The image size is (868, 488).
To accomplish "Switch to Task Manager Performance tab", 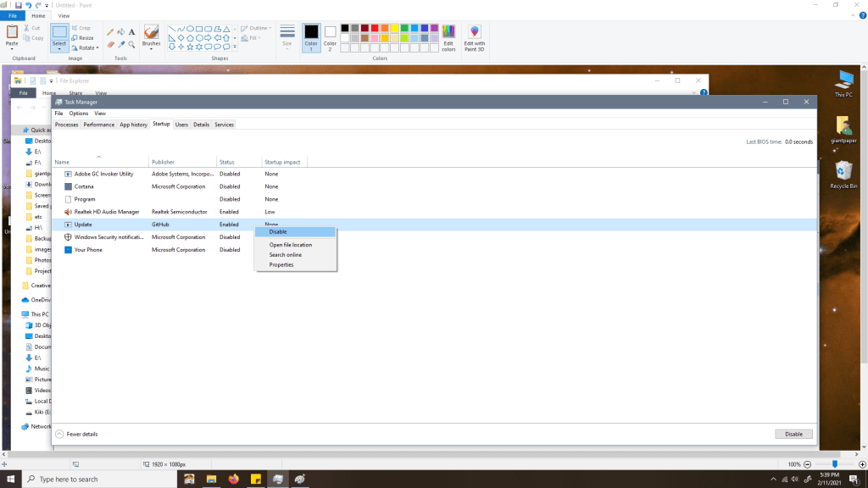I will 98,125.
